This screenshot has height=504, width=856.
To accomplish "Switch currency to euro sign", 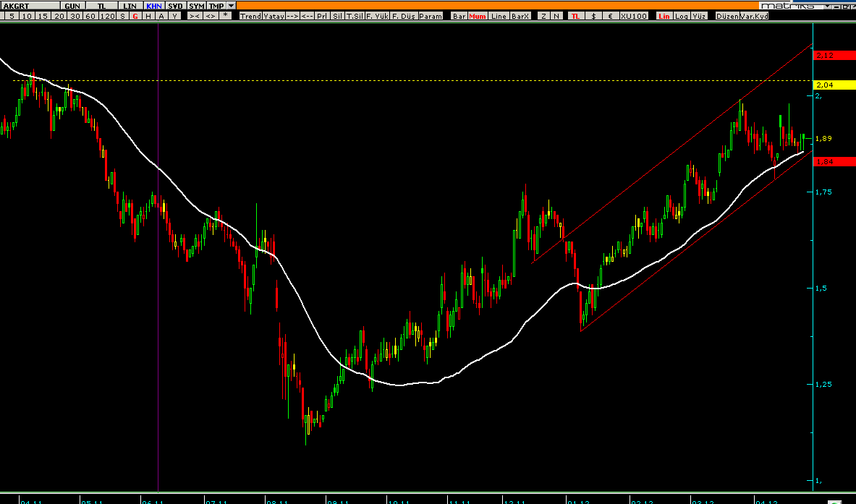I will [x=610, y=16].
